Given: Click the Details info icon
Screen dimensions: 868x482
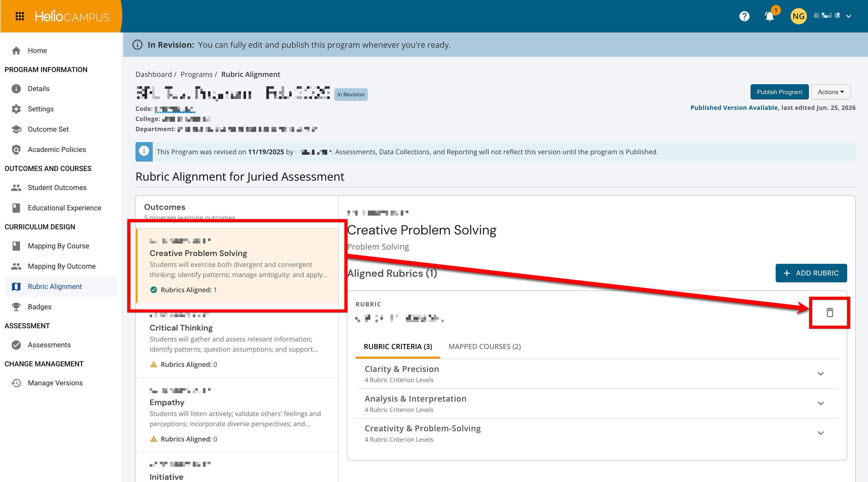Looking at the screenshot, I should coord(16,89).
